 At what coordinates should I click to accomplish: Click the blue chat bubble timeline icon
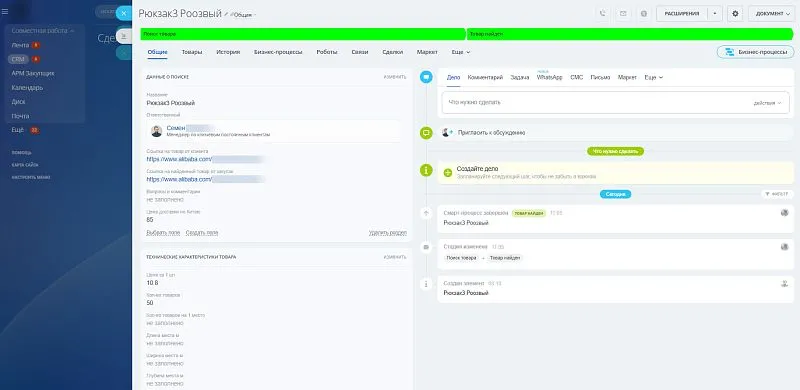(x=426, y=77)
